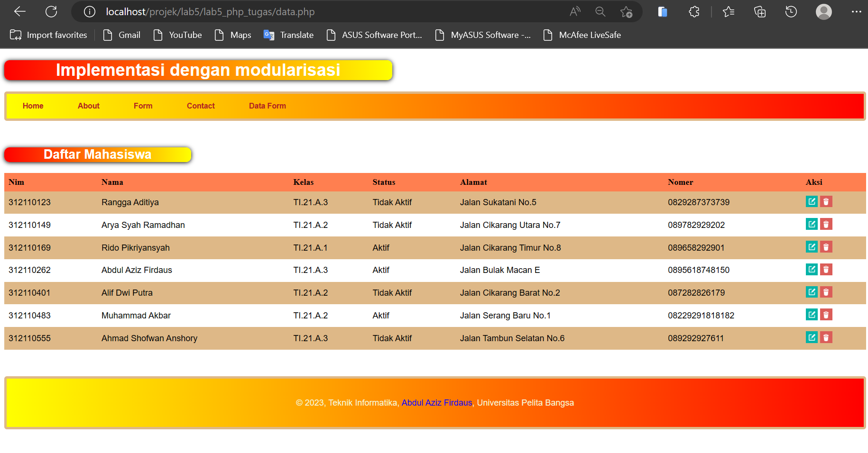Click the browser extensions icon
Screen dimensions: 868x453
point(693,11)
